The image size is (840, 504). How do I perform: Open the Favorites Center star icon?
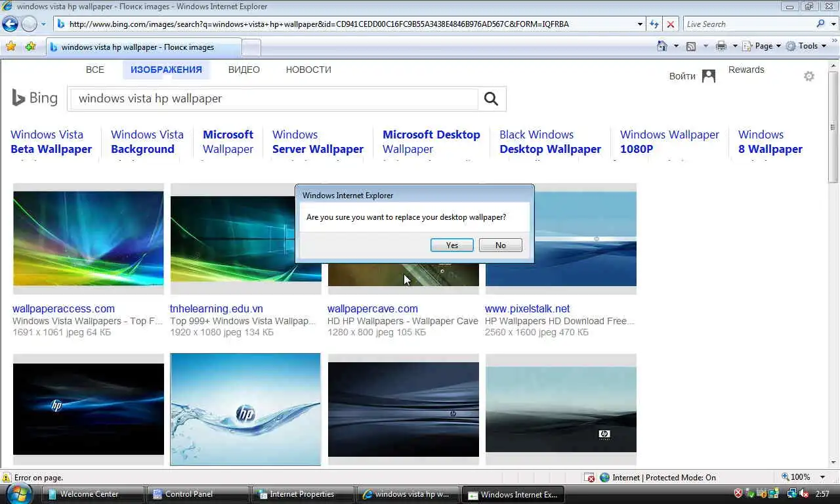pyautogui.click(x=10, y=47)
